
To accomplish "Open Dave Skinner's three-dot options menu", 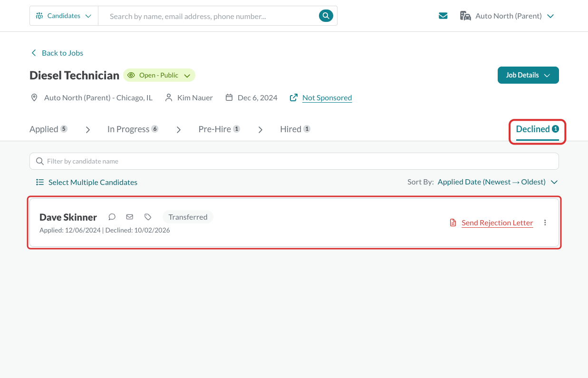I will [x=545, y=223].
